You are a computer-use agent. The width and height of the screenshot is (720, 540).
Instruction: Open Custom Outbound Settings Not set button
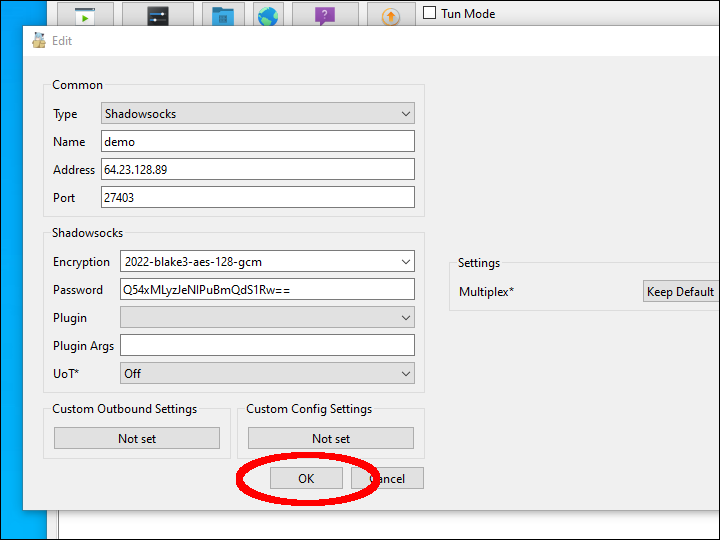137,439
